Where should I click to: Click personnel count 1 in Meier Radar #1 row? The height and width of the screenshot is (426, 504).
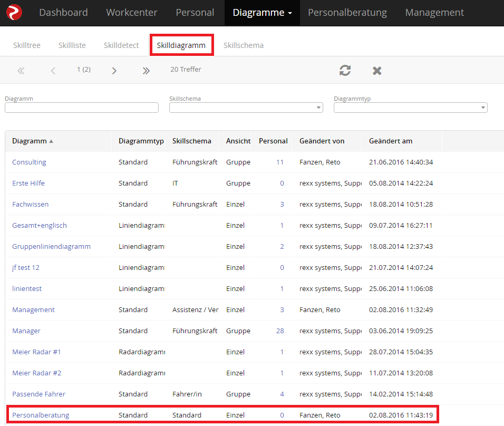[x=282, y=352]
